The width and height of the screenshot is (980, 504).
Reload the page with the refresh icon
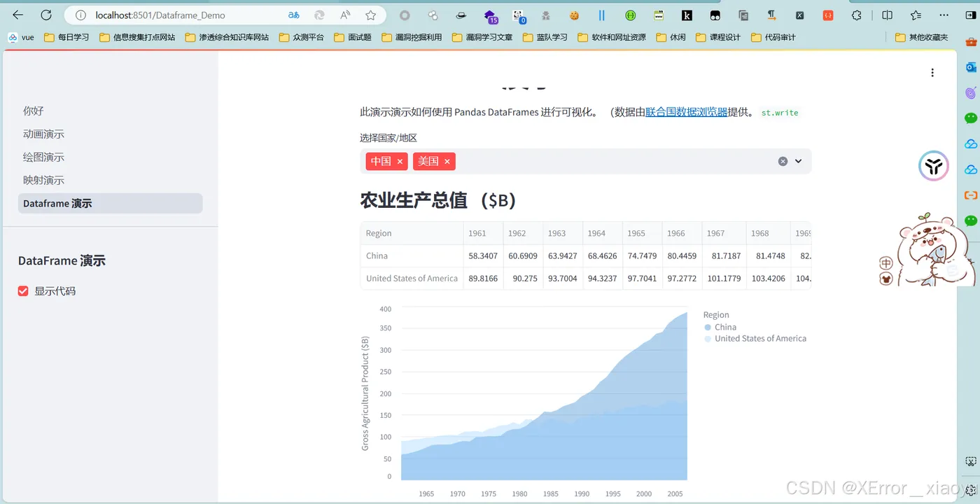click(x=46, y=15)
